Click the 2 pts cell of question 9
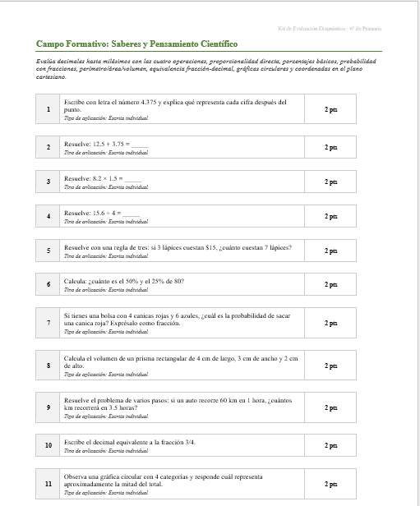420x506 pixels. point(330,407)
